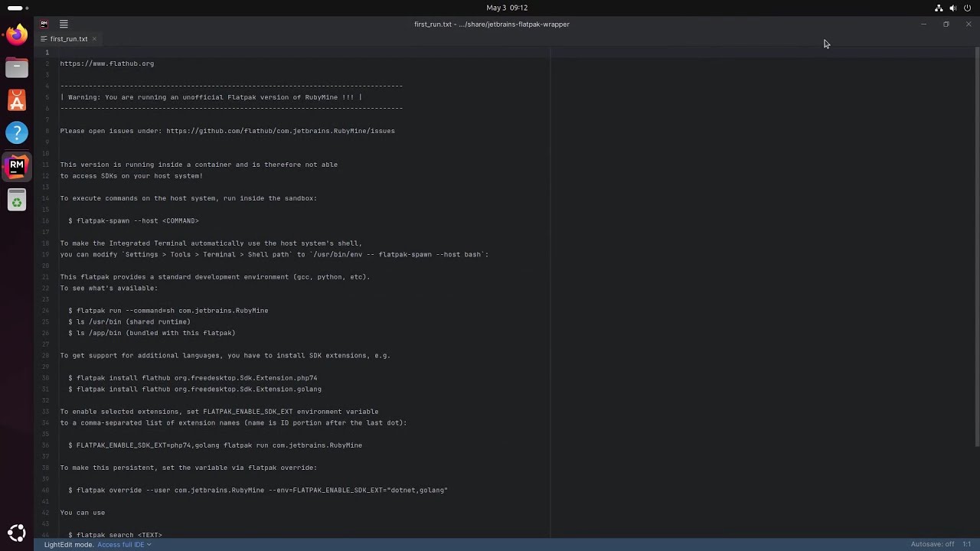This screenshot has height=551, width=980.
Task: Open the hamburger main menu
Action: pyautogui.click(x=64, y=24)
